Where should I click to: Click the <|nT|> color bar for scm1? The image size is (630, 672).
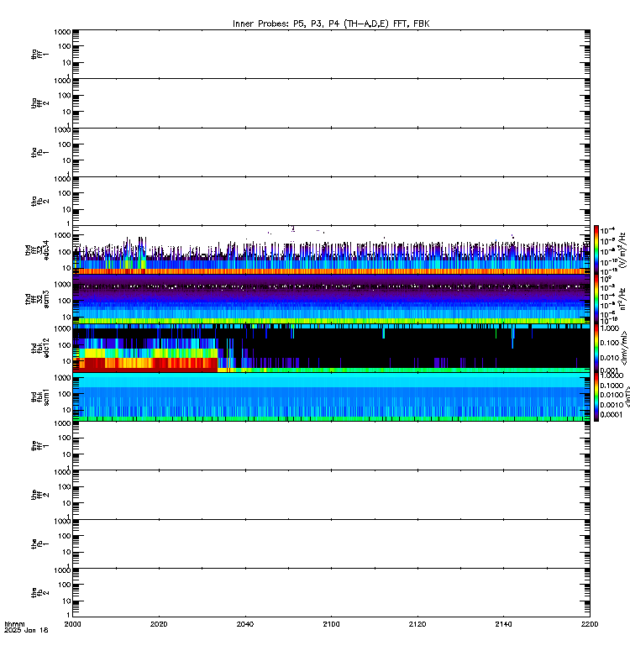coord(596,396)
